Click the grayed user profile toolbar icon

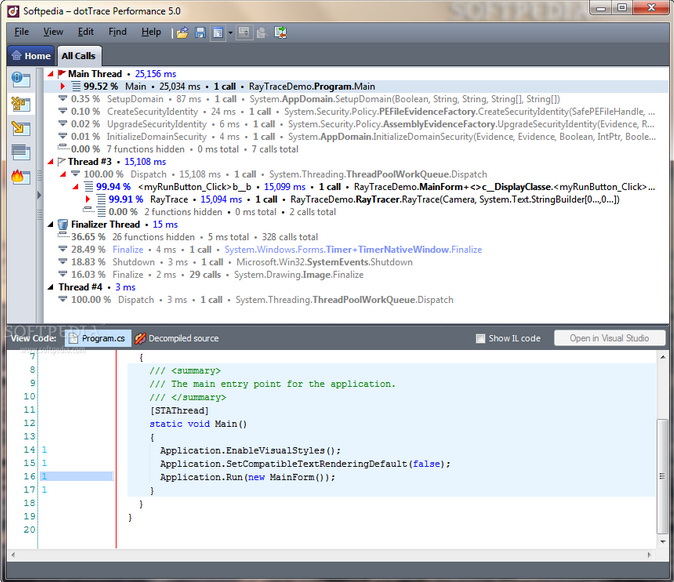[261, 33]
